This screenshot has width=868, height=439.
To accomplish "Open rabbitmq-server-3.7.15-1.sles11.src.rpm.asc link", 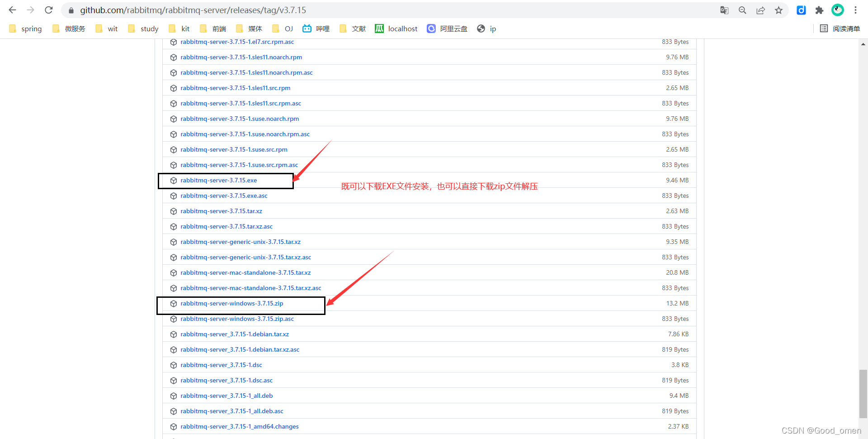I will pos(241,104).
